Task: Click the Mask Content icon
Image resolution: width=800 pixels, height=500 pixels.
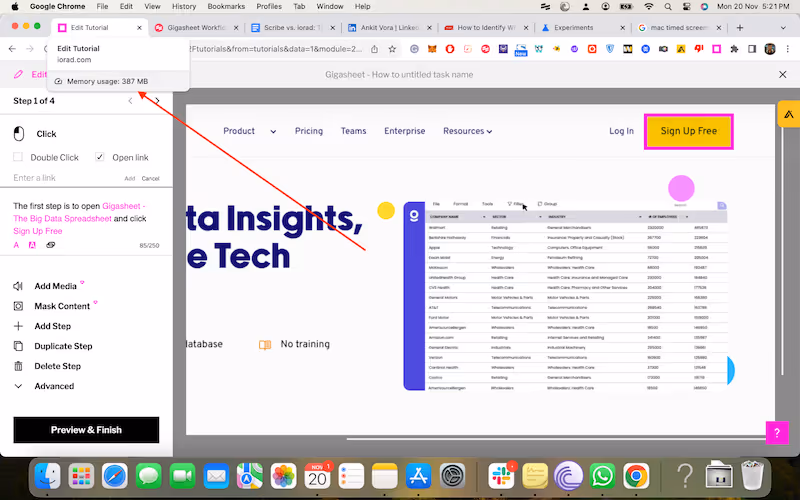Action: point(18,306)
